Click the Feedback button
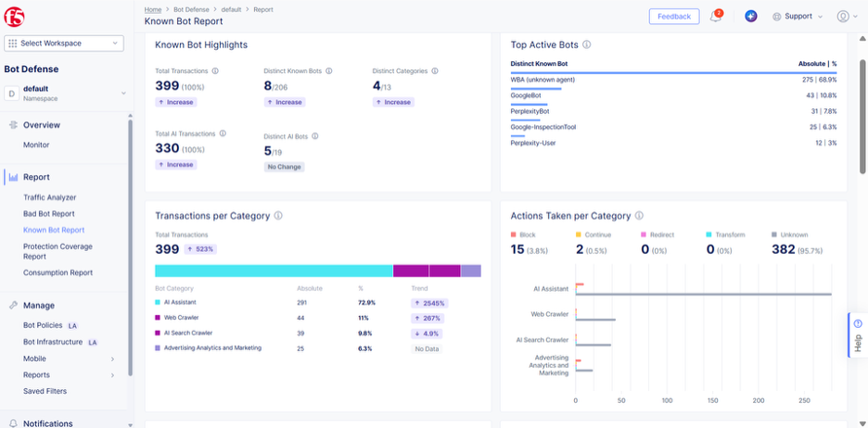868x428 pixels. coord(673,17)
